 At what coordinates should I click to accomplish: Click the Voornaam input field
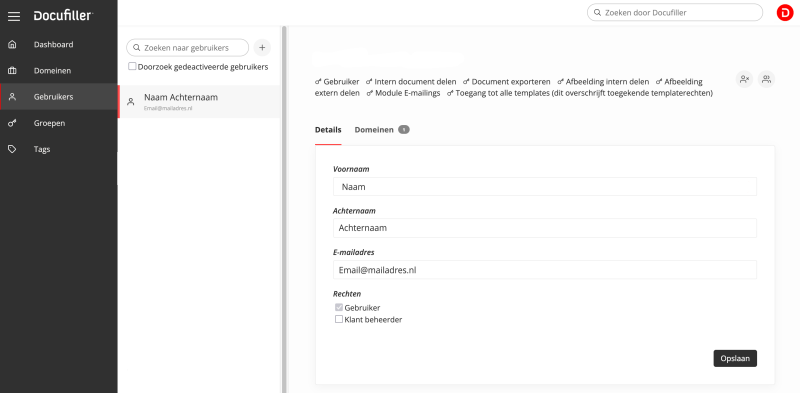click(x=544, y=187)
